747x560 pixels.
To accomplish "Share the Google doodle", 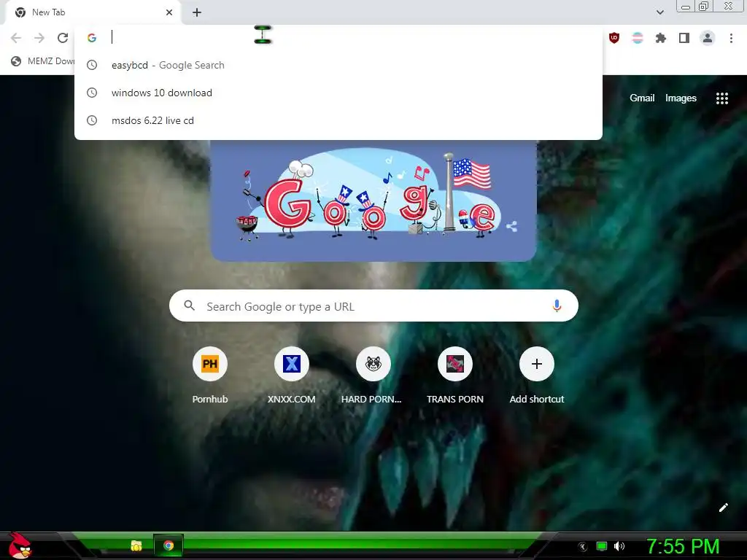I will click(x=511, y=226).
